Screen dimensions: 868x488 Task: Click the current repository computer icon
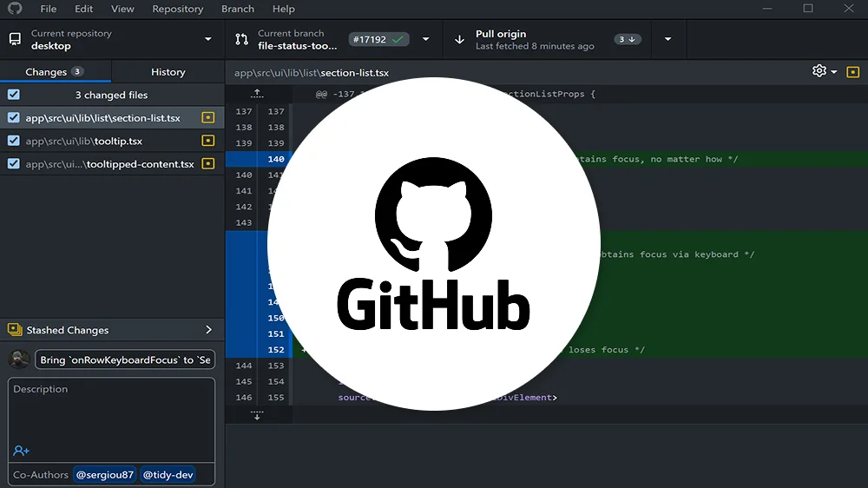tap(15, 39)
